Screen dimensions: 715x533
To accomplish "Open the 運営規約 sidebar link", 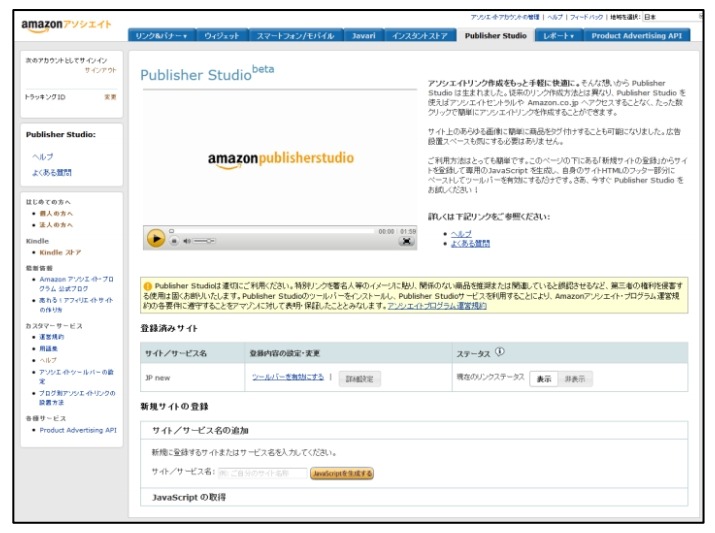I will coord(52,337).
